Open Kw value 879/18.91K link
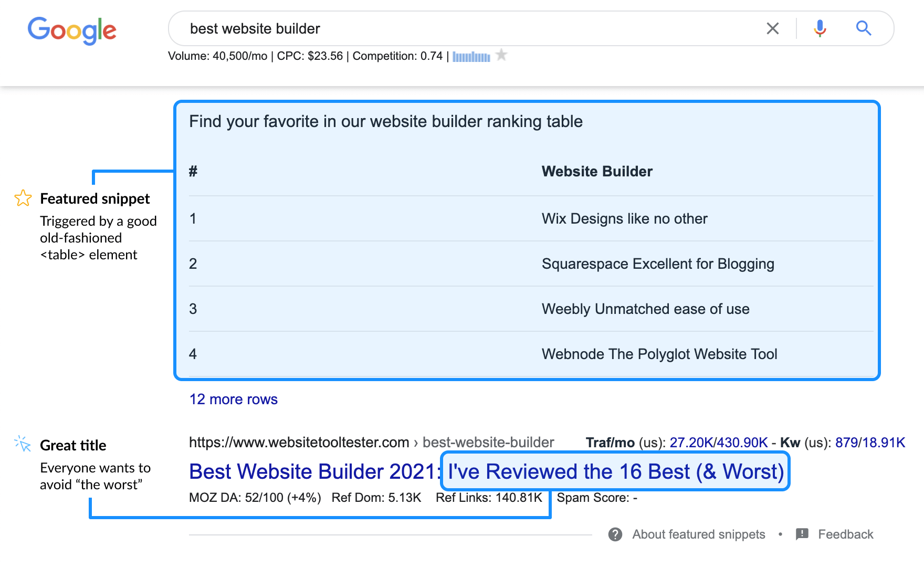The image size is (924, 568). point(870,443)
